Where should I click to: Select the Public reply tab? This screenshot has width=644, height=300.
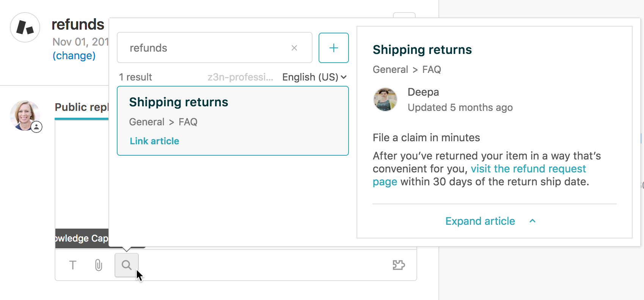click(x=82, y=107)
